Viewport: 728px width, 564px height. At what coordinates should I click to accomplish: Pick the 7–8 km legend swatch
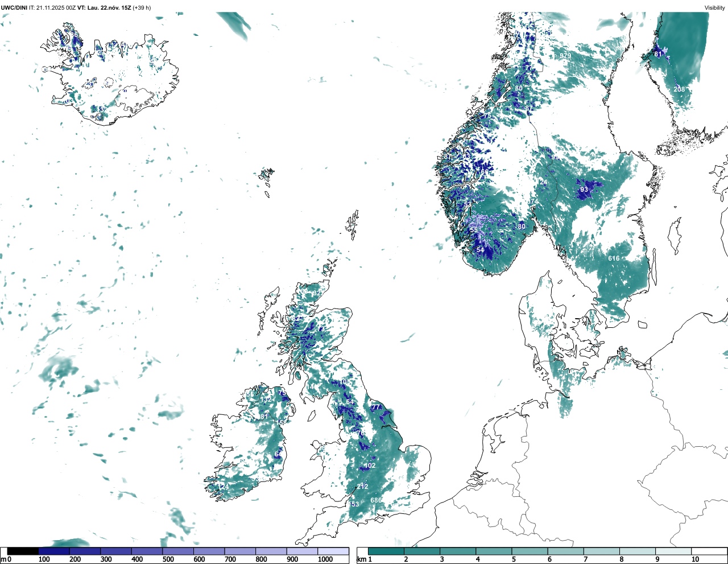point(601,551)
